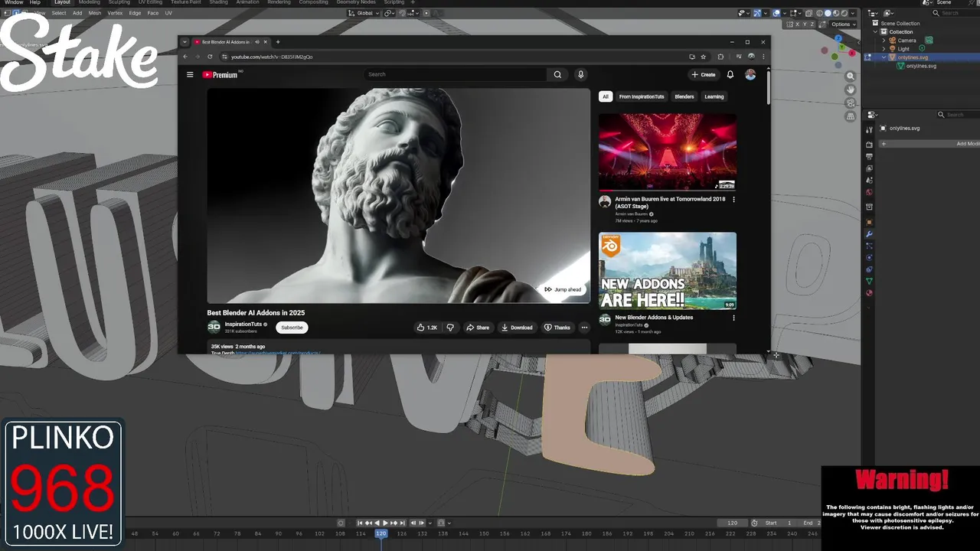Switch to the Sculpting workspace tab
The image size is (980, 551).
119,2
